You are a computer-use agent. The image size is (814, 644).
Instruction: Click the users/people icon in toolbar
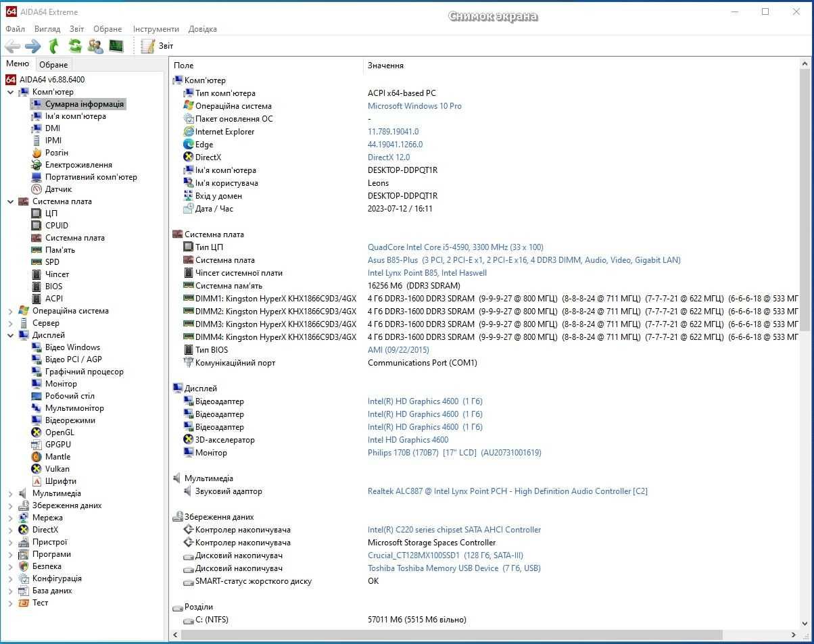(x=95, y=46)
